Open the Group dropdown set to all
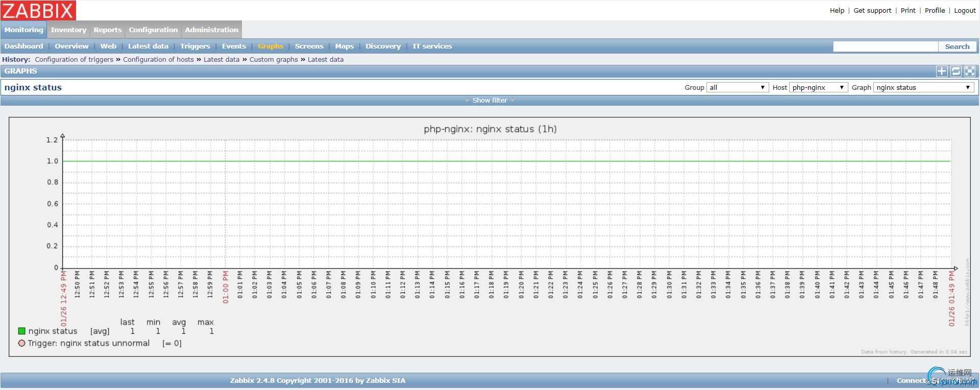980x390 pixels. tap(738, 88)
